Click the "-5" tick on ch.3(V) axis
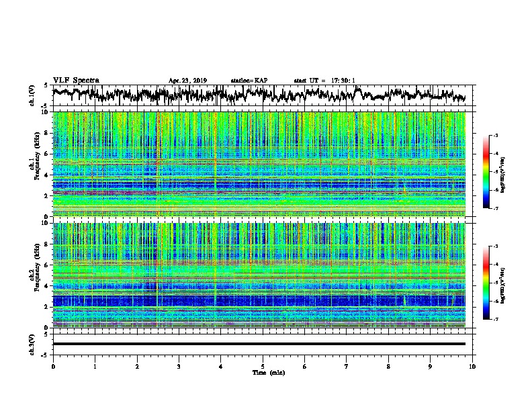 tap(46, 355)
